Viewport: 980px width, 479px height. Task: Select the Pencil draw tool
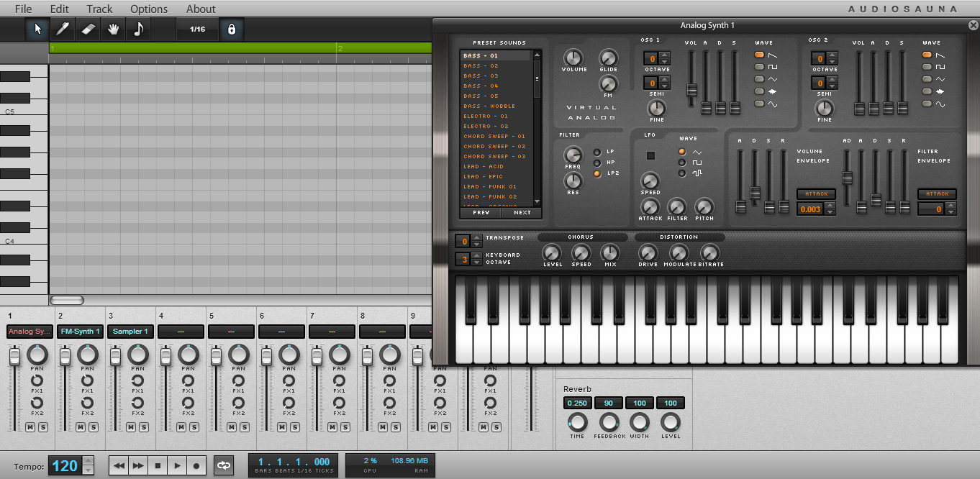coord(63,29)
